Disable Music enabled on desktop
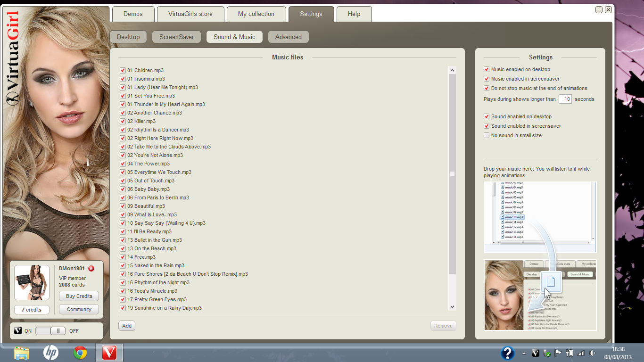644x362 pixels. [x=487, y=69]
